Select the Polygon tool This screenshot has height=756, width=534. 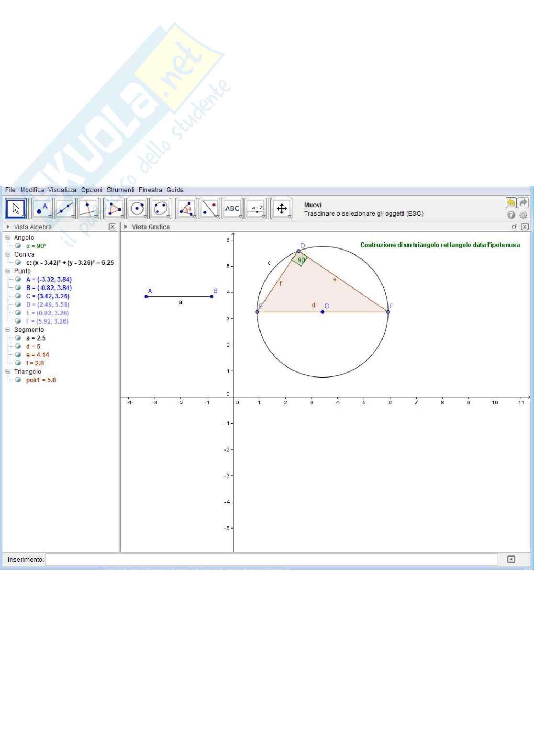click(114, 209)
